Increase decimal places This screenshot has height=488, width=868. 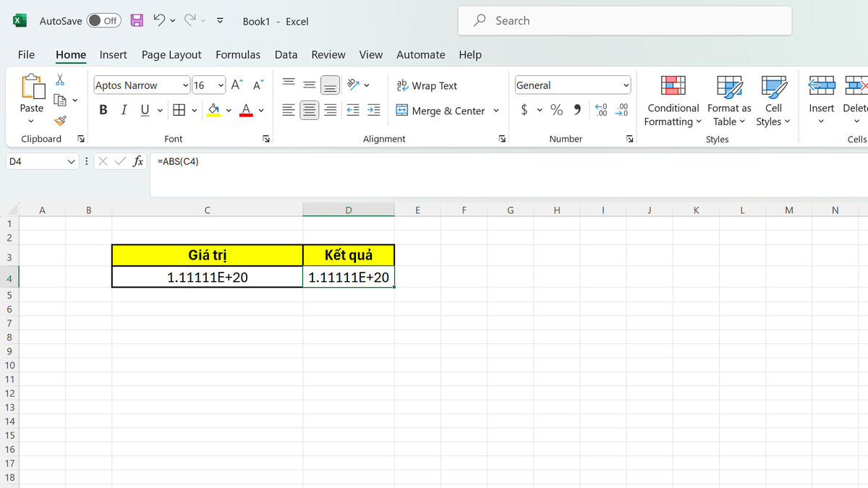tap(601, 110)
